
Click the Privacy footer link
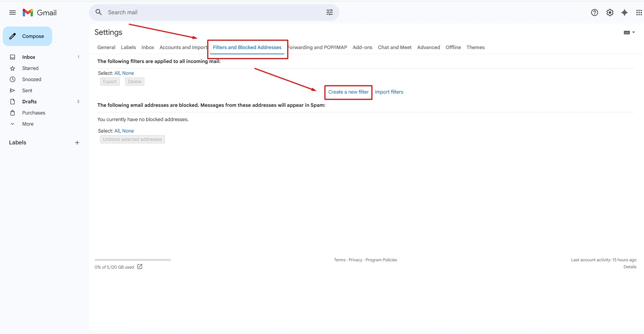[x=355, y=260]
